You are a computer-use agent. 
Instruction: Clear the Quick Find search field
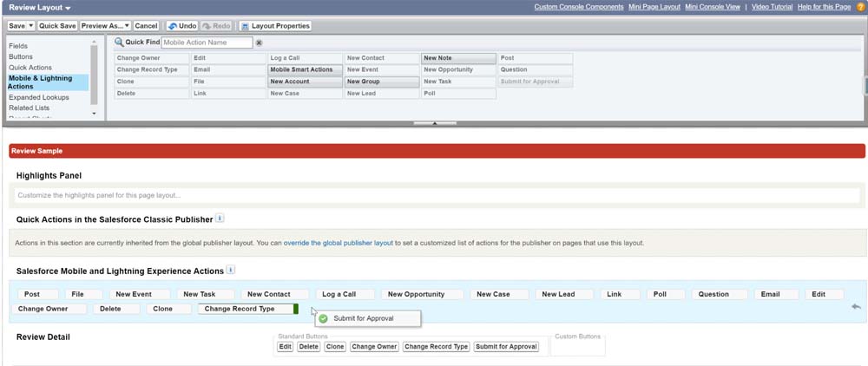tap(259, 42)
